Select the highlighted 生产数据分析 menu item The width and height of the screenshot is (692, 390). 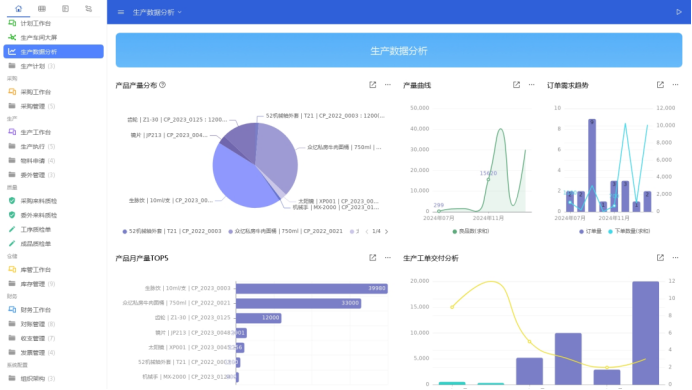(53, 52)
